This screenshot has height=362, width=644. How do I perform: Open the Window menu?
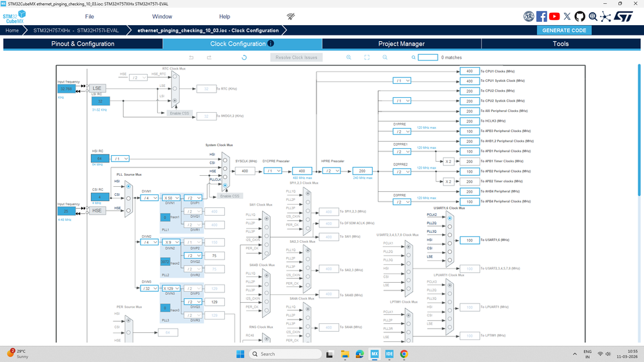(x=162, y=16)
